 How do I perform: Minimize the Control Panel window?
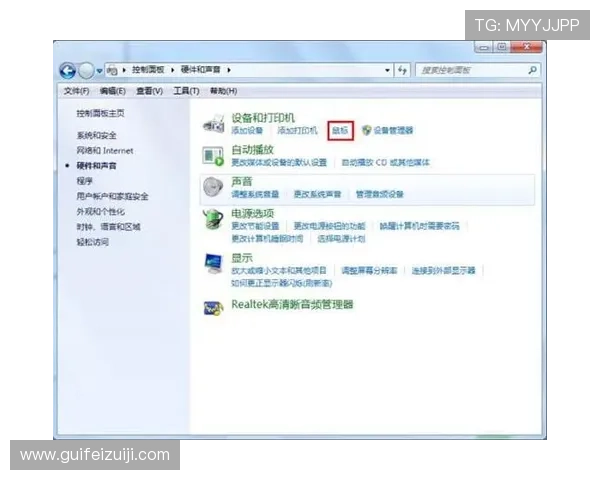tap(484, 47)
